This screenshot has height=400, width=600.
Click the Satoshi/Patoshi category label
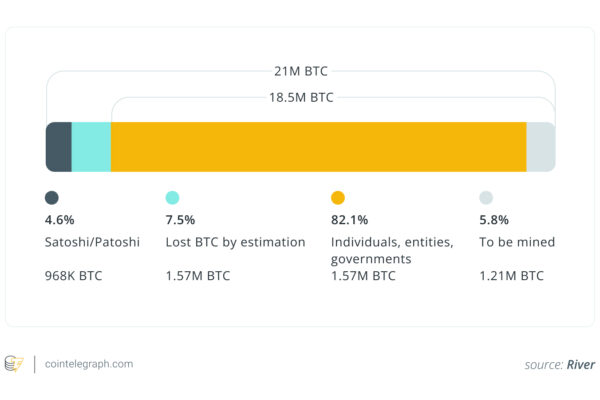(92, 243)
